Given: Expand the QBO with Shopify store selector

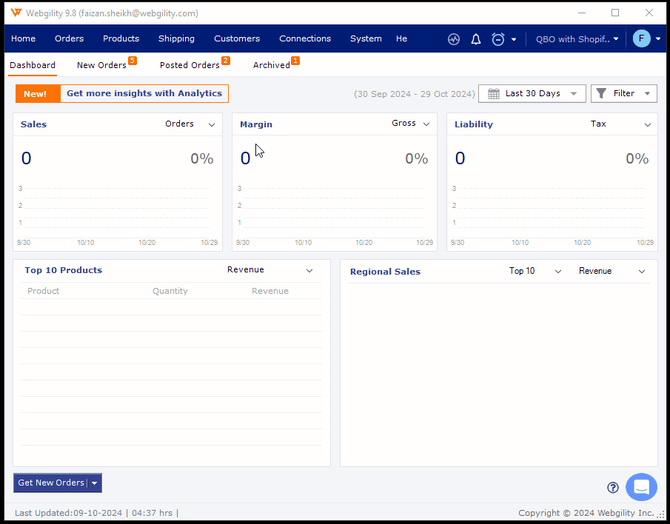Looking at the screenshot, I should [577, 39].
